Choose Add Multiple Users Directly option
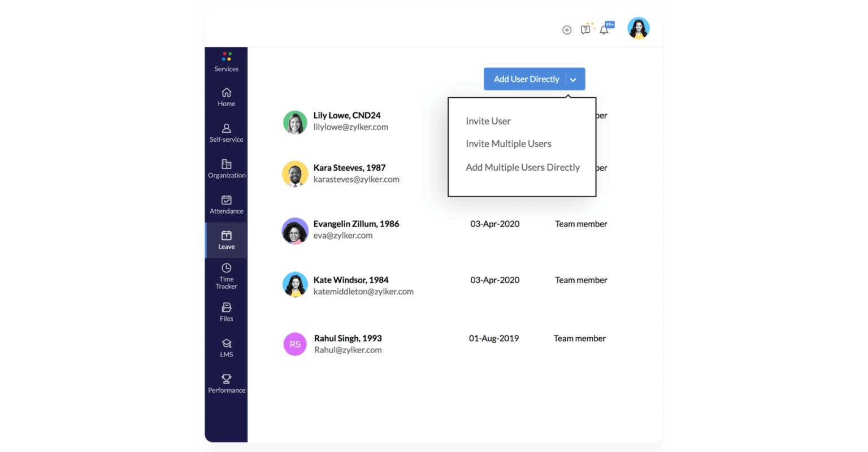Viewport: 868px width, 452px height. pos(522,167)
